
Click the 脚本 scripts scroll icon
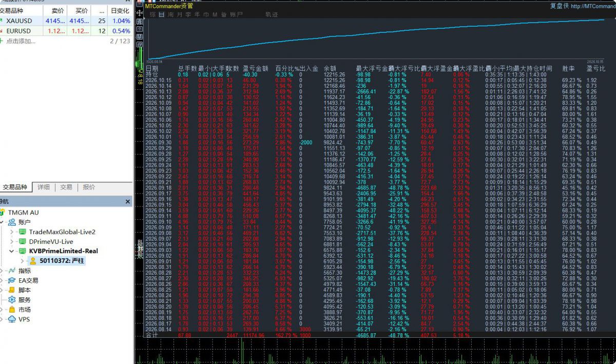tap(12, 290)
